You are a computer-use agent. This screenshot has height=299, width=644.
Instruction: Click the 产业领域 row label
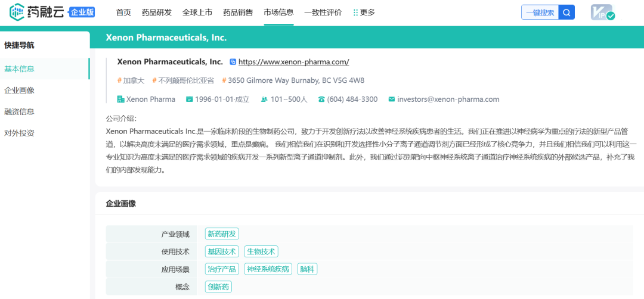[x=175, y=234]
